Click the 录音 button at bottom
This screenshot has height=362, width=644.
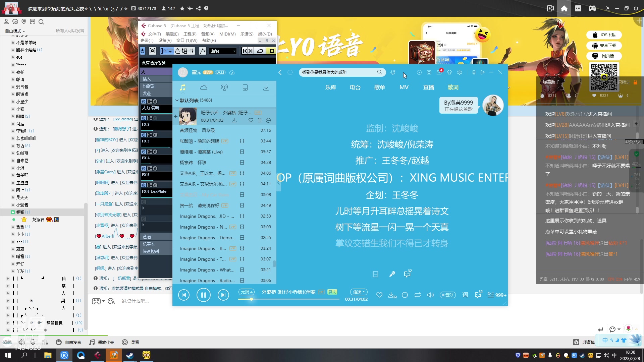130,342
